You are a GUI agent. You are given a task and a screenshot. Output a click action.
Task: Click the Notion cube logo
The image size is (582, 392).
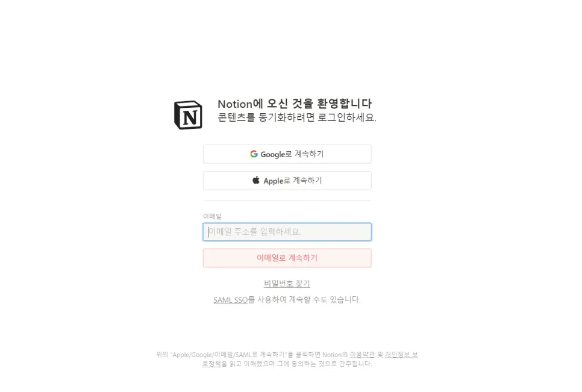(x=188, y=115)
